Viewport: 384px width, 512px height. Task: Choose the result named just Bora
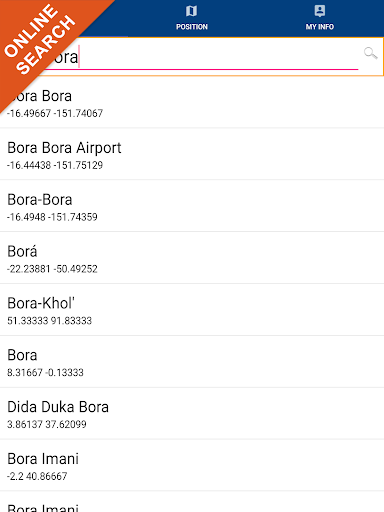[x=192, y=362]
